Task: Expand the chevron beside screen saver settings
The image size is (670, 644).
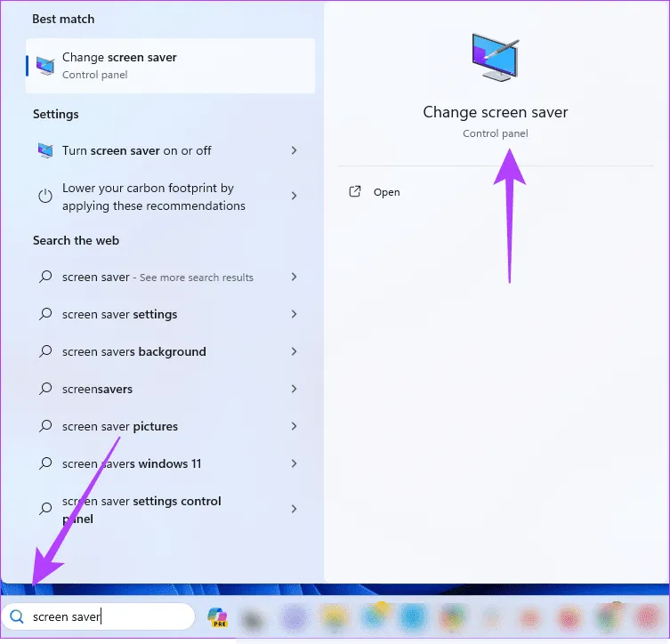Action: click(x=294, y=314)
